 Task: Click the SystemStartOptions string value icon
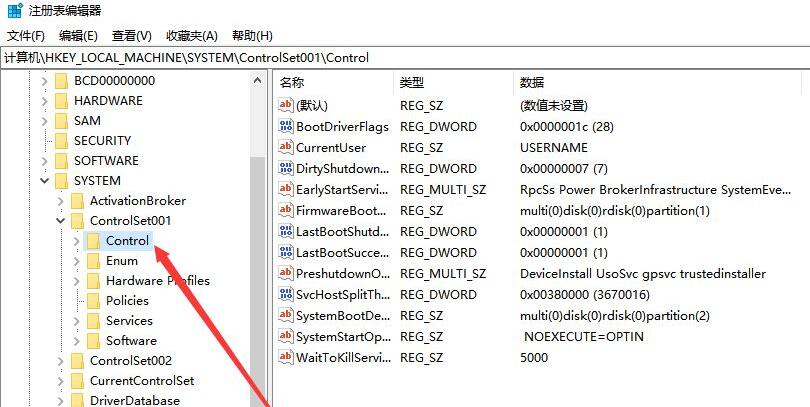tap(286, 337)
